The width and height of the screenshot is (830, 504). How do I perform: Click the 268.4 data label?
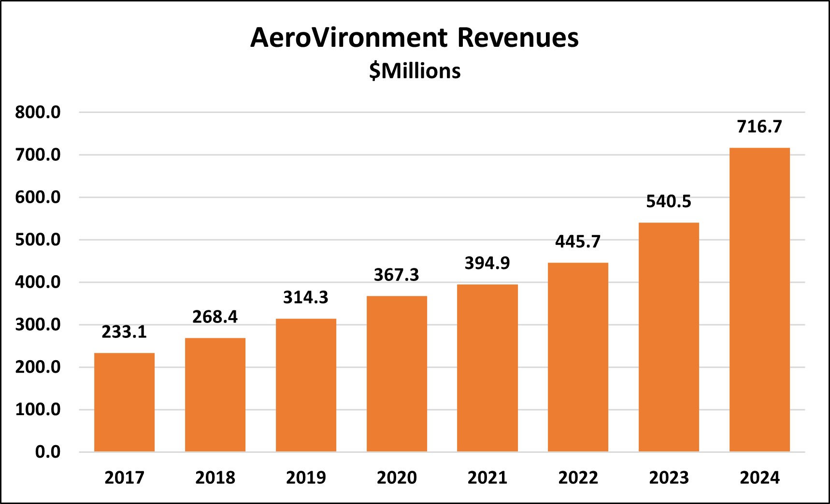click(x=215, y=317)
